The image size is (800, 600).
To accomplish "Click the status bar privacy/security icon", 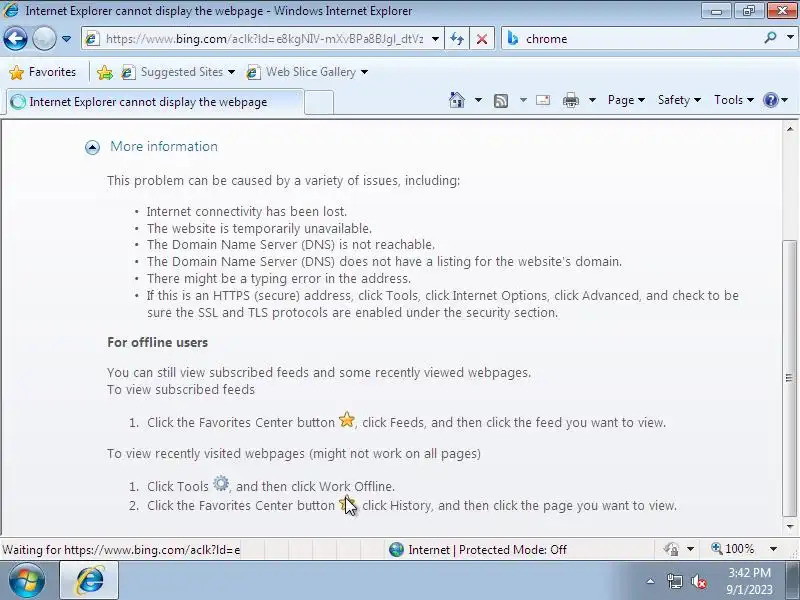I will [x=671, y=549].
